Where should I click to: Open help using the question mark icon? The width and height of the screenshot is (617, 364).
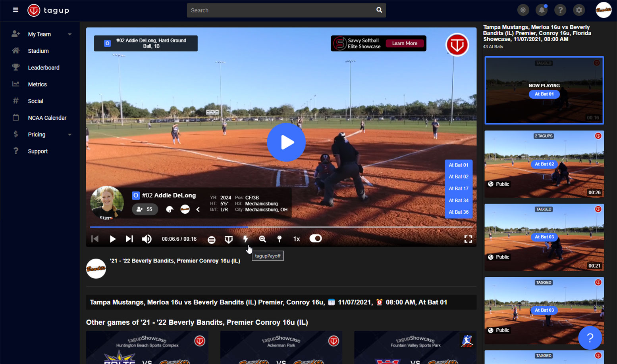pos(560,10)
